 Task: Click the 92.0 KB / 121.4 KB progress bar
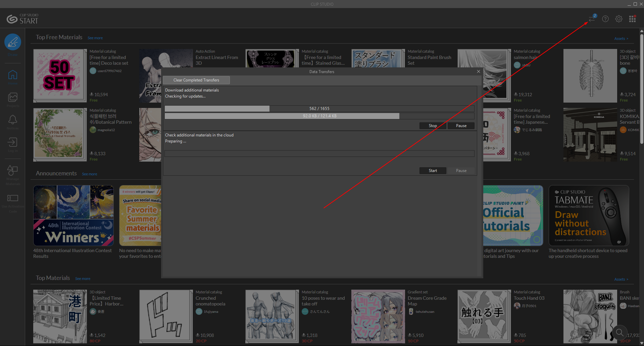pos(319,116)
